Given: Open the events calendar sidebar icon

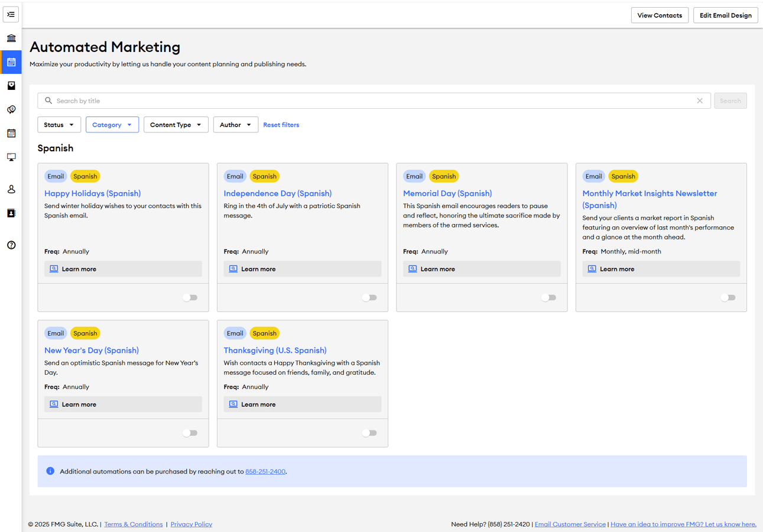Looking at the screenshot, I should click(11, 133).
